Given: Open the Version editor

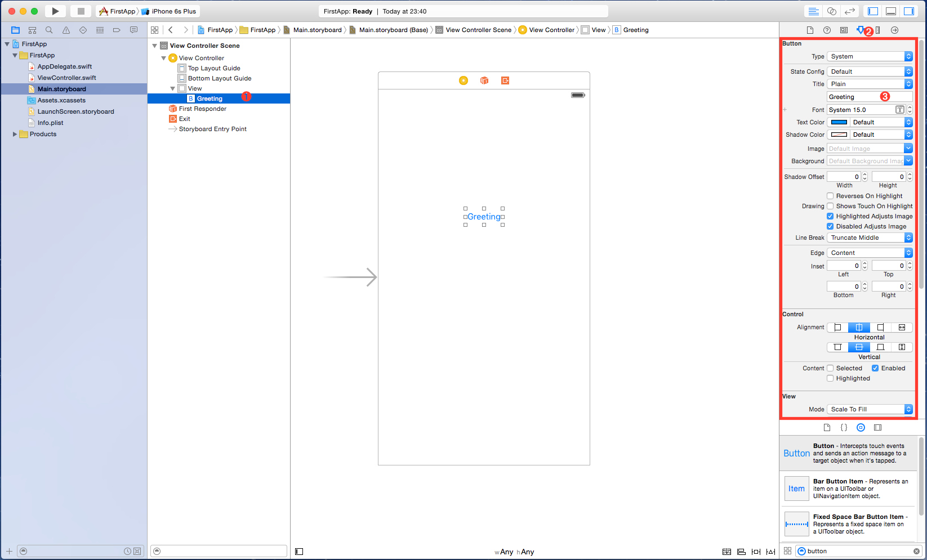Looking at the screenshot, I should click(x=850, y=11).
